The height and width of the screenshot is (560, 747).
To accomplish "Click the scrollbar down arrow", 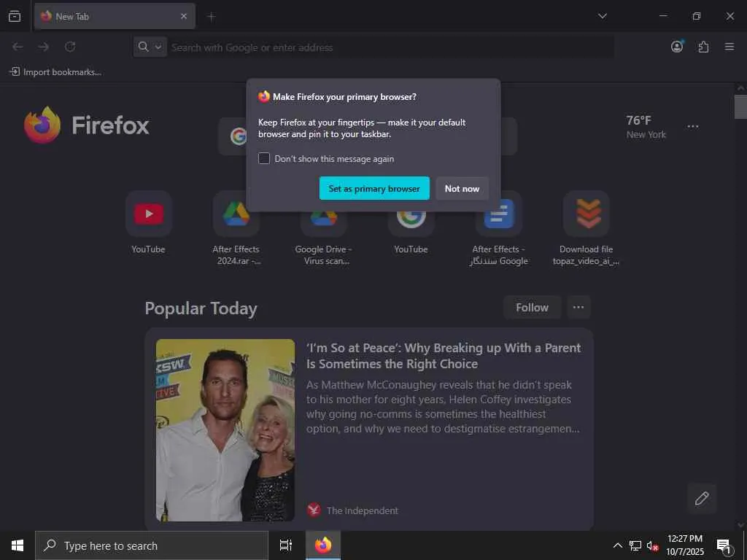I will 740,525.
